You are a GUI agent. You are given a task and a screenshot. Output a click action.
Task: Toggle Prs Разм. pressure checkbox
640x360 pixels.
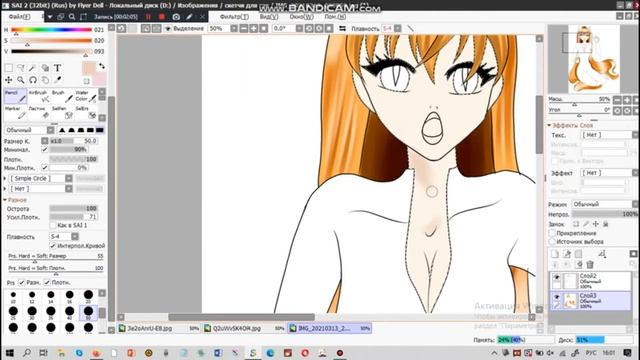point(22,282)
